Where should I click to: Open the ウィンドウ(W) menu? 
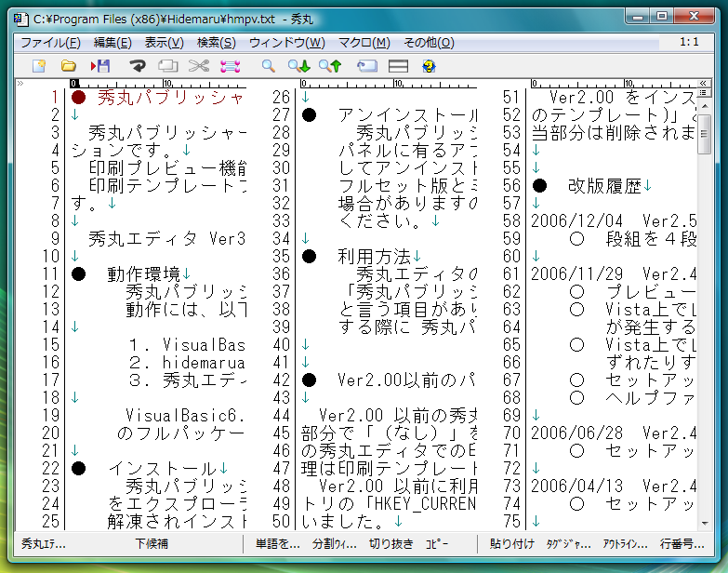(287, 43)
